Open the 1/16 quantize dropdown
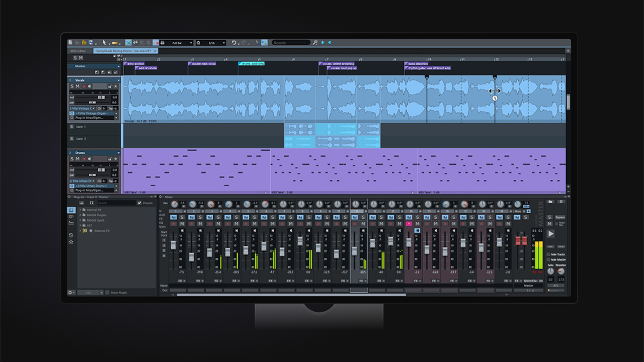The image size is (644, 362). point(224,43)
